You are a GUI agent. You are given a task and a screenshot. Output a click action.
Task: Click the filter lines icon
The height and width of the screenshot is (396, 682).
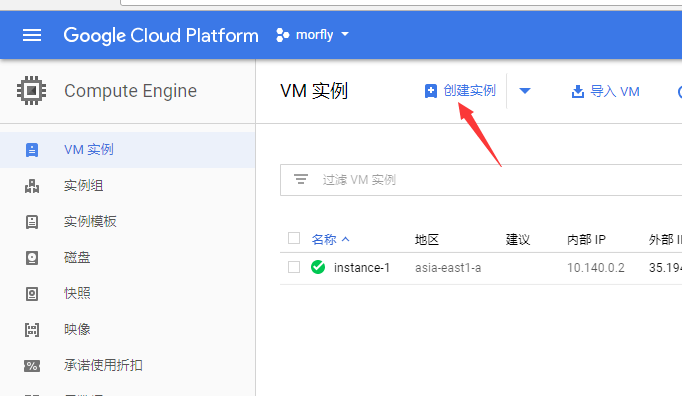301,179
